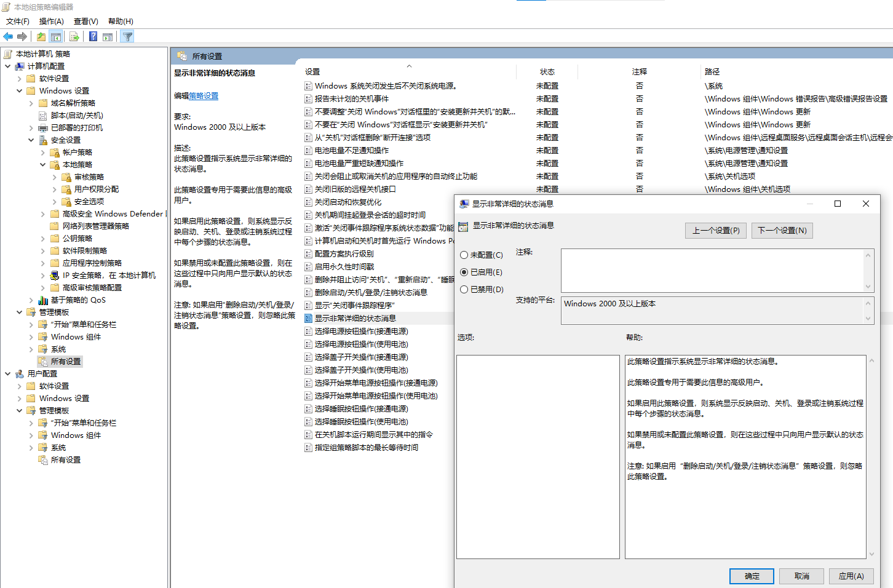Select the 关闭启动和恢复优化 policy row
This screenshot has height=588, width=893.
pos(348,202)
